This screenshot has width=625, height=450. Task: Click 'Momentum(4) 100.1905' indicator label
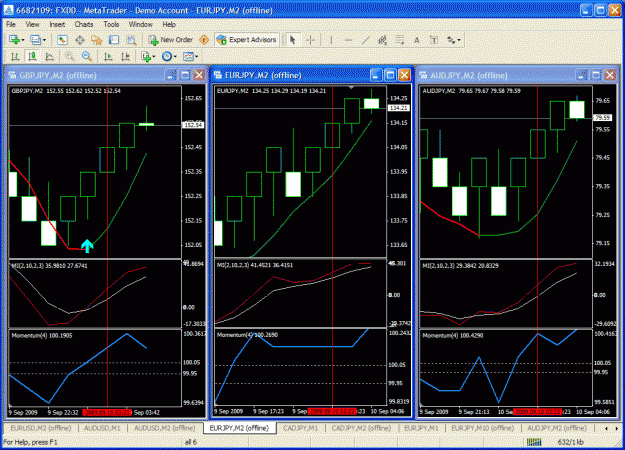(x=41, y=336)
